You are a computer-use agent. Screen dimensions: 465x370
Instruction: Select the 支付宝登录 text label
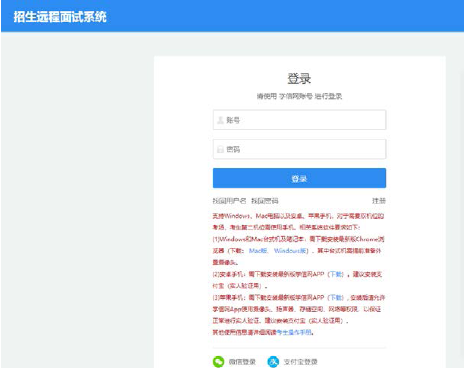tap(300, 362)
